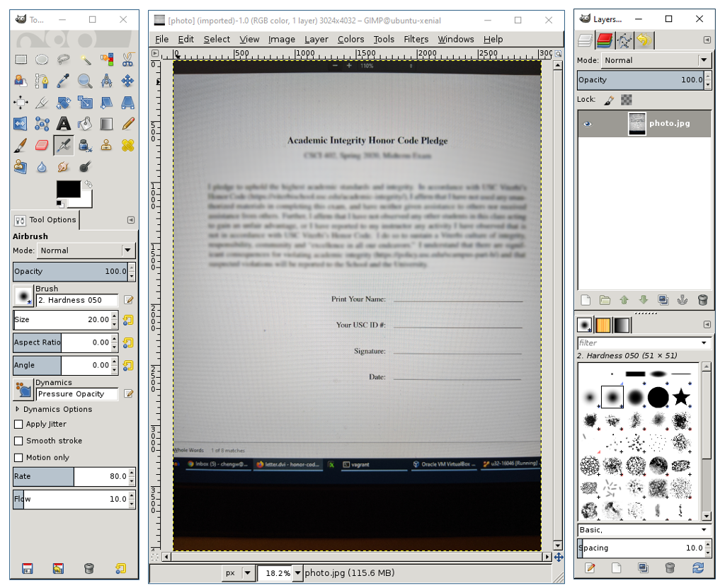Anchor the floating layer with anchor icon
Image resolution: width=725 pixels, height=588 pixels.
[683, 300]
